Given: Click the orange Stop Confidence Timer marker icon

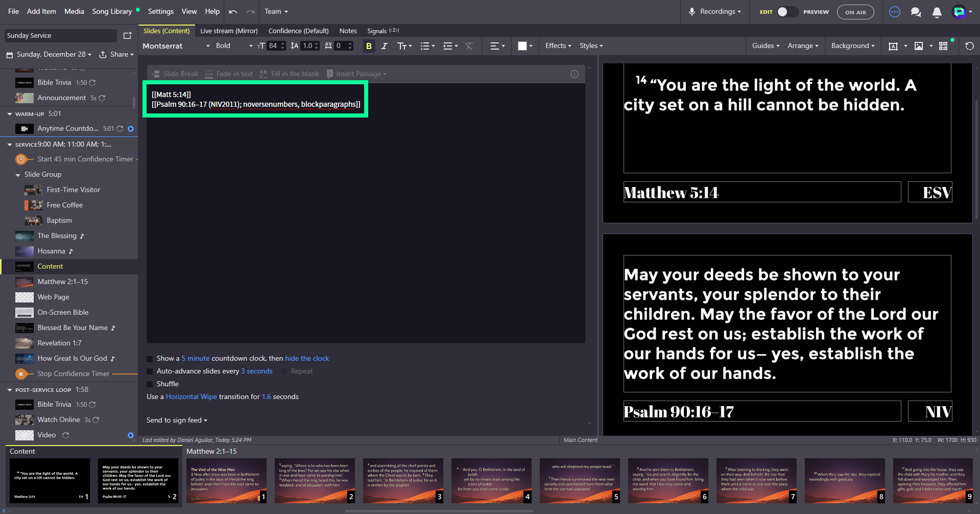Looking at the screenshot, I should point(21,374).
